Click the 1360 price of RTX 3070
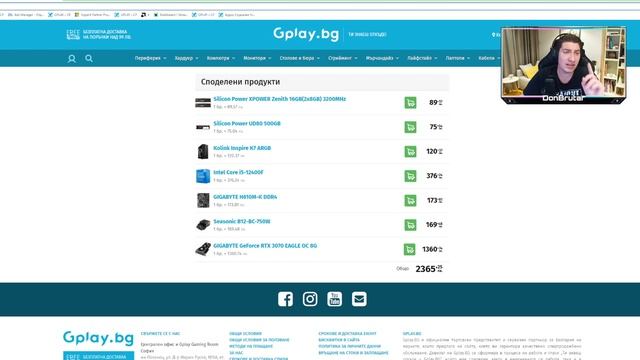 (x=432, y=249)
